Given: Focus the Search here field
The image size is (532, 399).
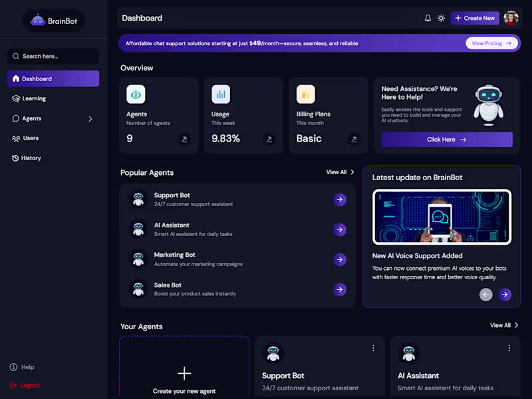Looking at the screenshot, I should (53, 57).
